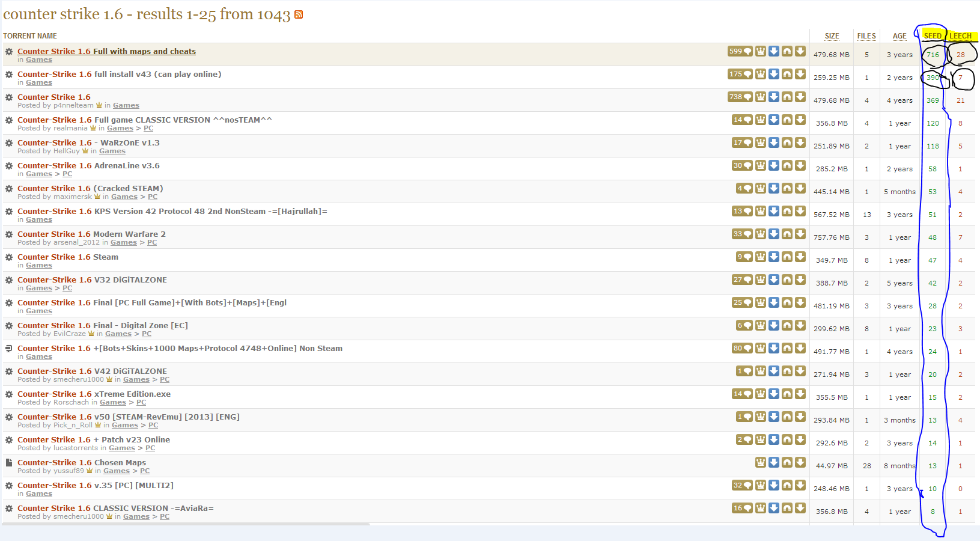980x541 pixels.
Task: Open the 13 comments badge for KPS Version 42
Action: pyautogui.click(x=742, y=211)
